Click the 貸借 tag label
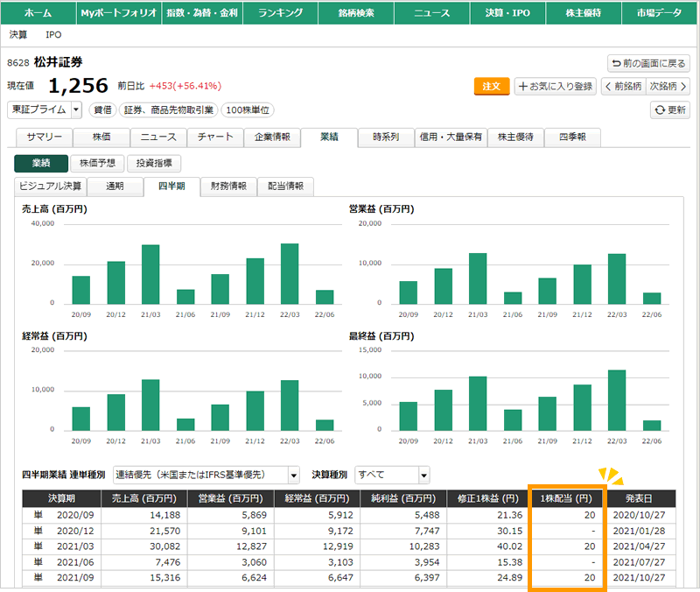 click(x=103, y=110)
